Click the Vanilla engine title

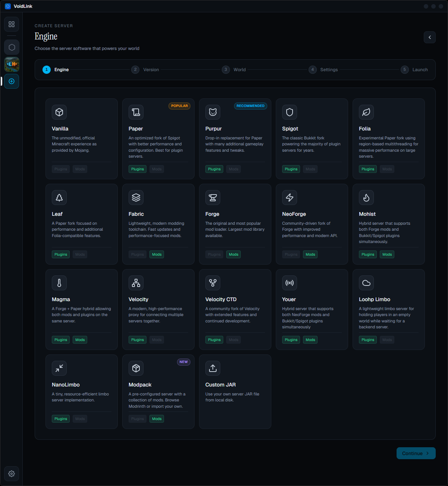[x=60, y=129]
